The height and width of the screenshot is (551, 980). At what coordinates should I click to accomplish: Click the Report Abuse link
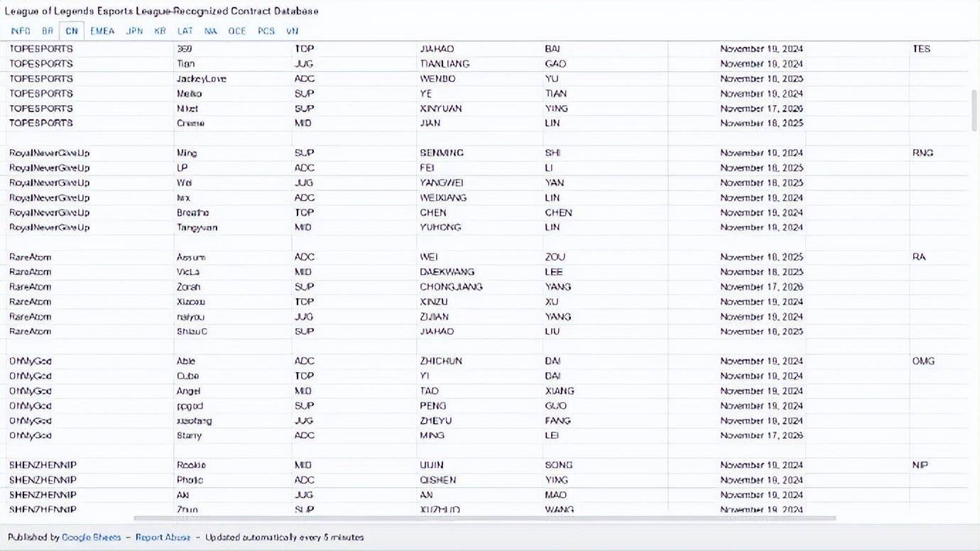point(163,538)
